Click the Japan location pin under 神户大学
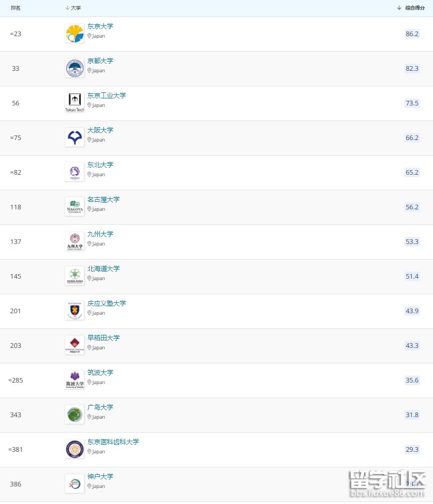The width and height of the screenshot is (433, 504). click(89, 486)
